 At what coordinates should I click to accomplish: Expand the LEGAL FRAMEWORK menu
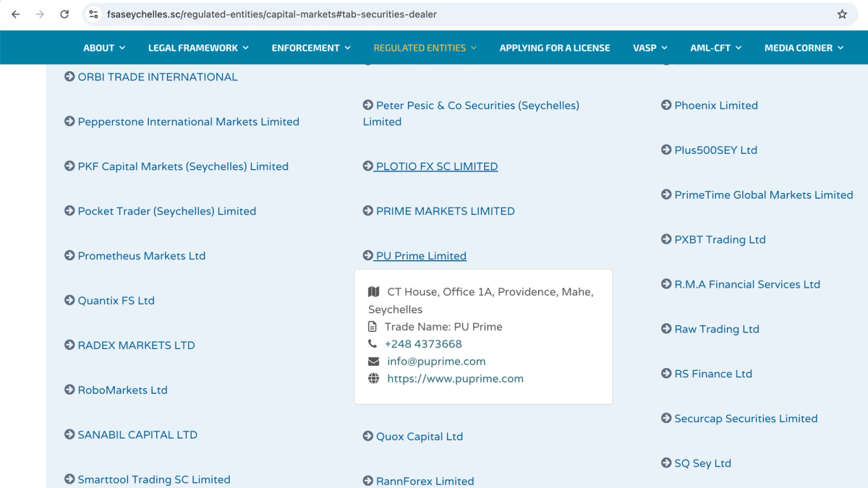click(198, 48)
